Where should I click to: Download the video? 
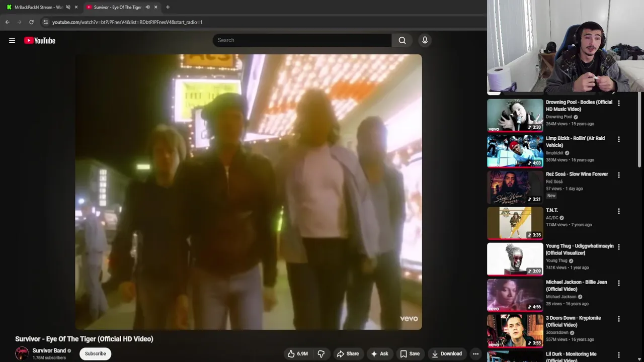click(447, 354)
